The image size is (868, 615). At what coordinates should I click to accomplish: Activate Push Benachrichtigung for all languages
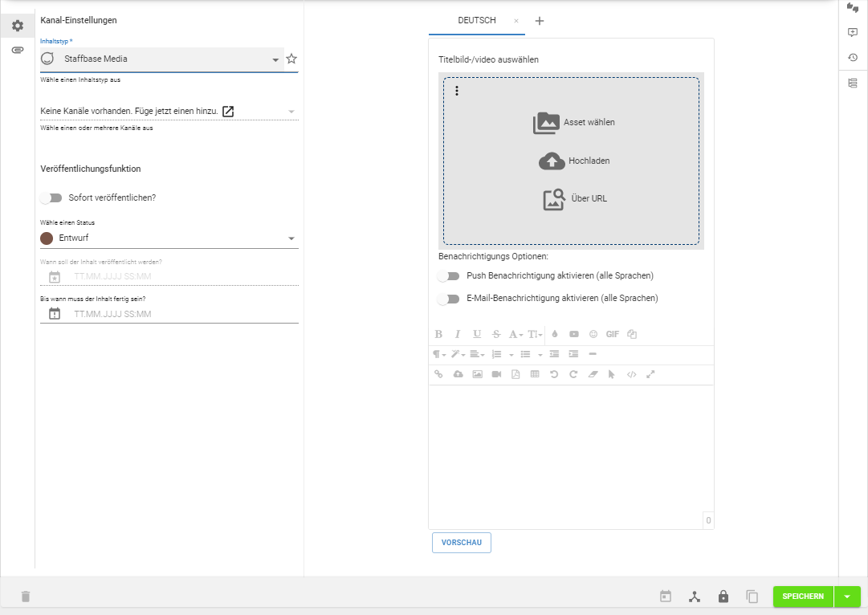(450, 275)
